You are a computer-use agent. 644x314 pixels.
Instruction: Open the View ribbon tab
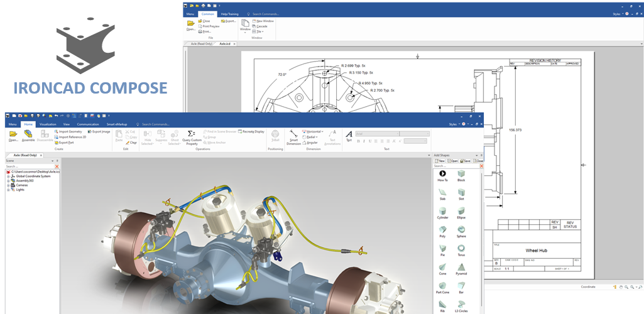click(67, 124)
